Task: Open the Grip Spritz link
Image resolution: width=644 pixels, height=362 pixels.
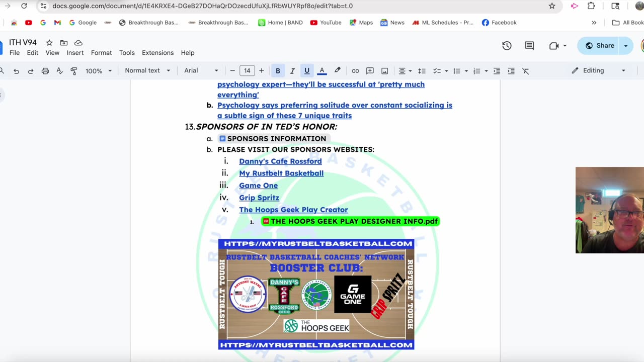Action: [x=259, y=198]
